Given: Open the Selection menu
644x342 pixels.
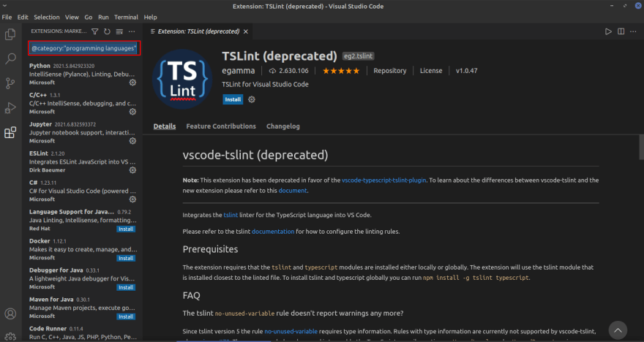Looking at the screenshot, I should [x=46, y=18].
